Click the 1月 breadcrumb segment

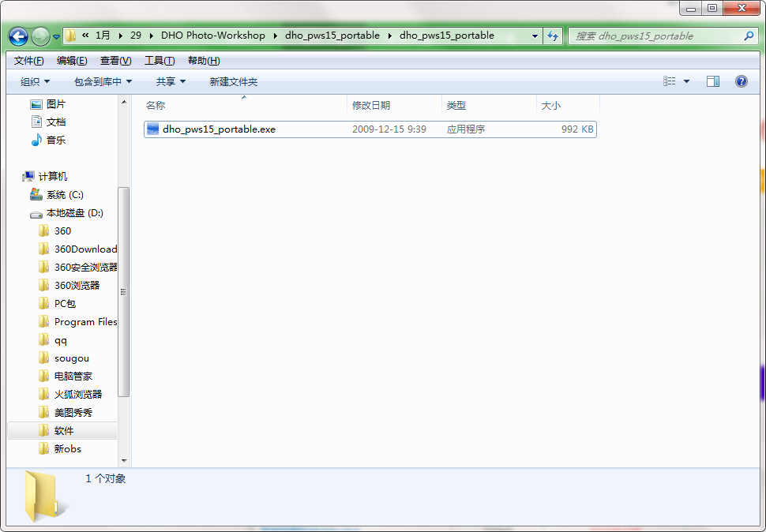point(103,36)
